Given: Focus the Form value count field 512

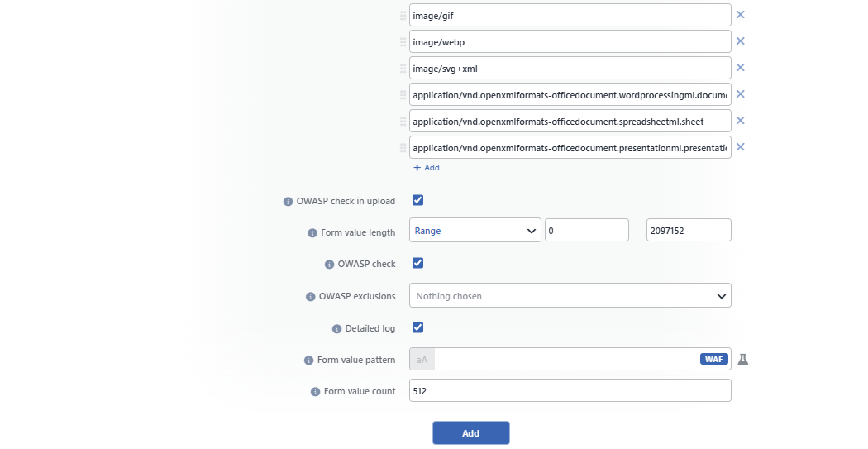Looking at the screenshot, I should click(x=570, y=391).
